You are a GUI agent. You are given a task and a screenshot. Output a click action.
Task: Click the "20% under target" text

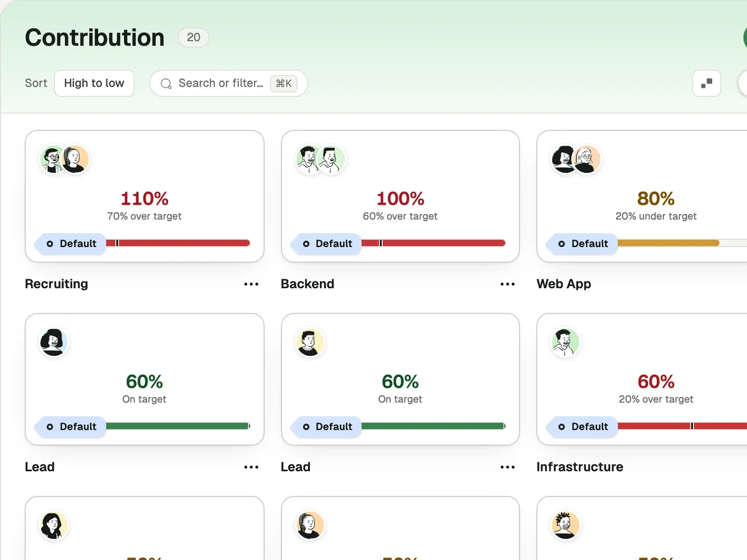(x=656, y=217)
